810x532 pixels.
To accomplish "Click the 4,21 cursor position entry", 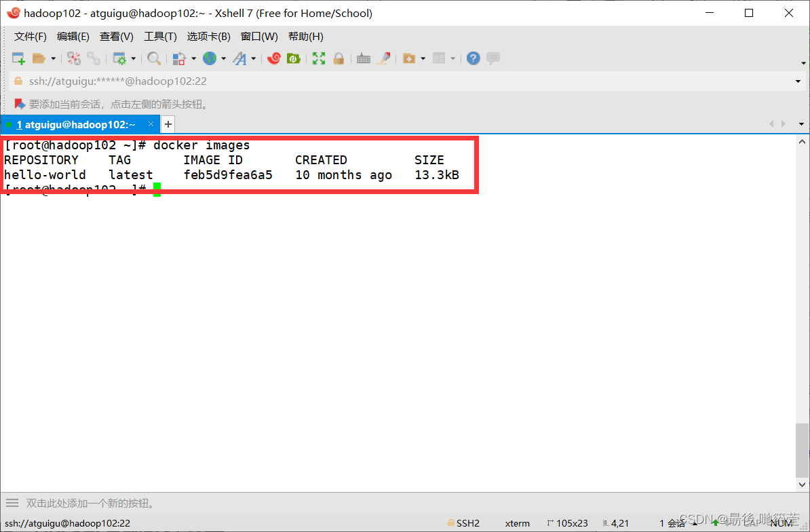I will (616, 523).
